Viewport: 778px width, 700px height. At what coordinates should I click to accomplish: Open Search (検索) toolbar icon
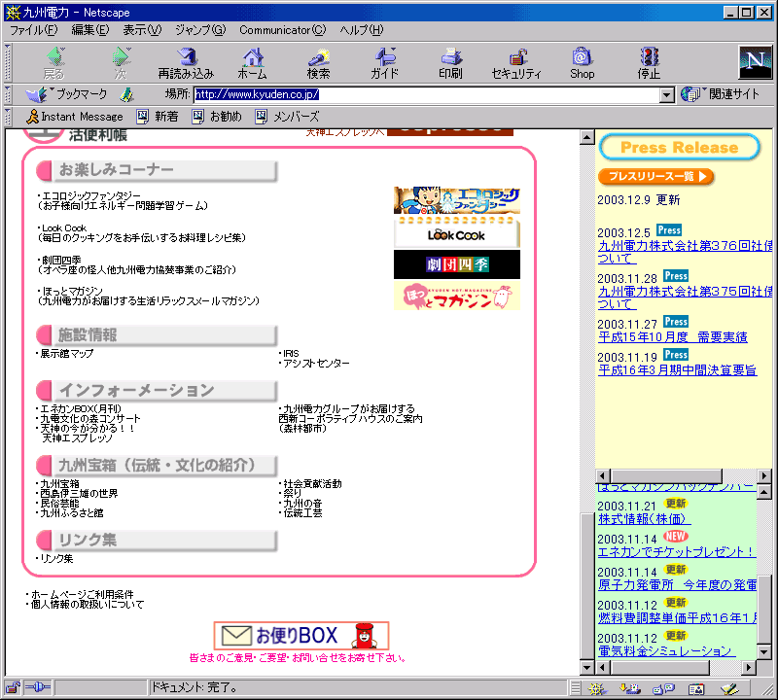(x=319, y=63)
